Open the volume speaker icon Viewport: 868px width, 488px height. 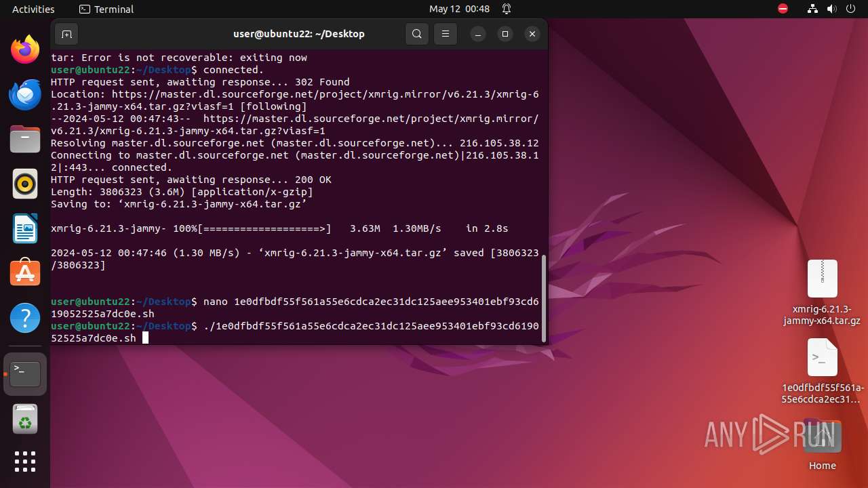coord(831,9)
